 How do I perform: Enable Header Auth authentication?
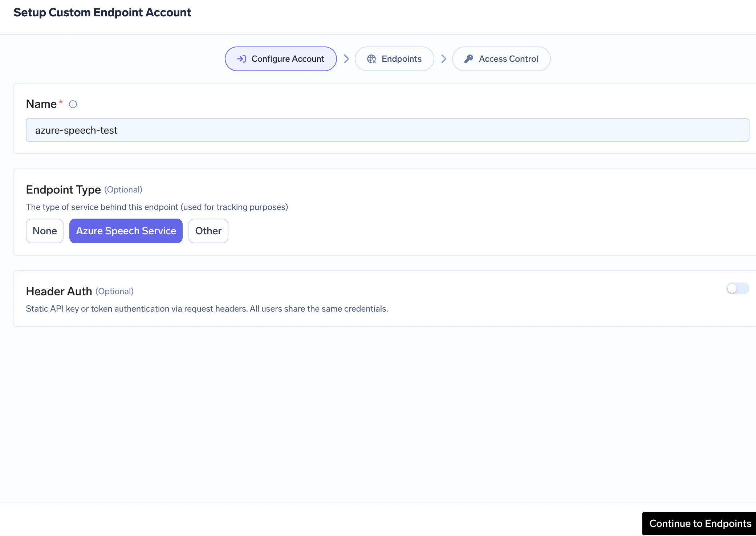coord(737,289)
